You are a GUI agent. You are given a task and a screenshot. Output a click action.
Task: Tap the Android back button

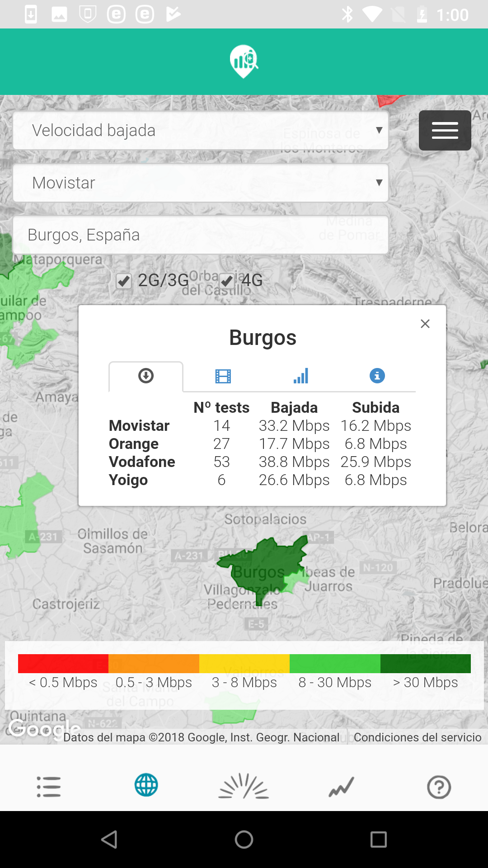tap(109, 840)
